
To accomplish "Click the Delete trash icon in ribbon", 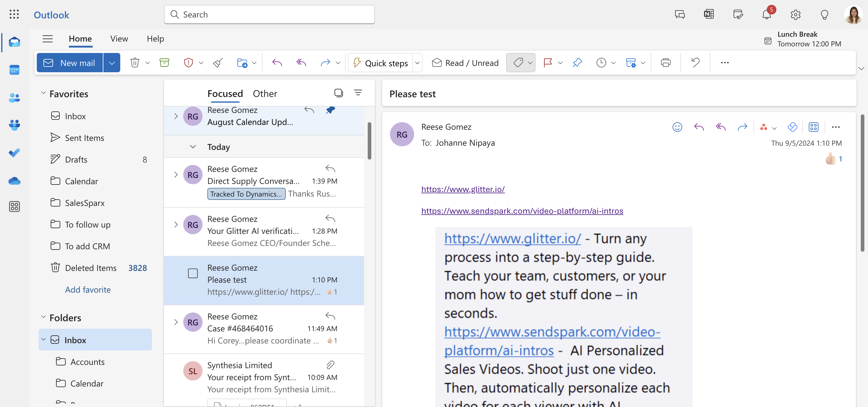I will 135,63.
